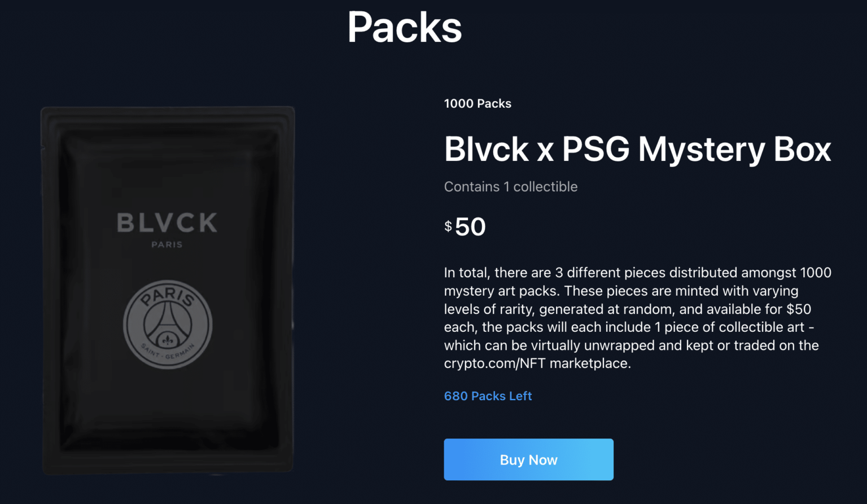Click the description's first line starting 'In total'
This screenshot has width=867, height=504.
pyautogui.click(x=637, y=273)
